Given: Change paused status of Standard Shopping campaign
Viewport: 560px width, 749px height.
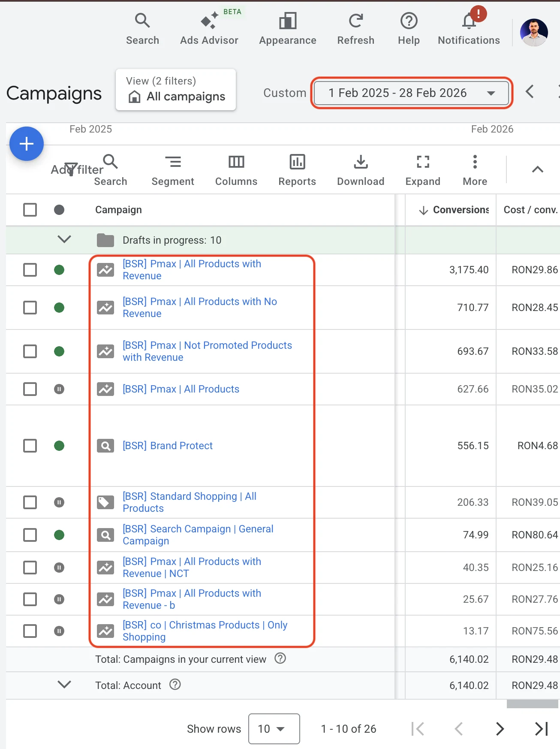Looking at the screenshot, I should point(59,502).
